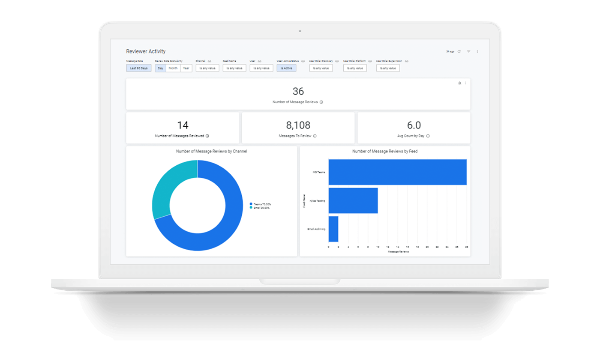
Task: Open the dashboard three-dot options menu
Action: click(x=477, y=51)
